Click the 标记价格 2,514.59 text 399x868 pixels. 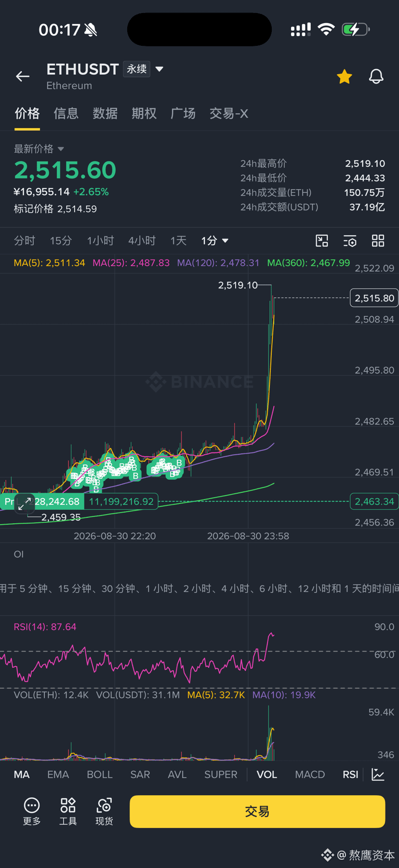(x=55, y=209)
